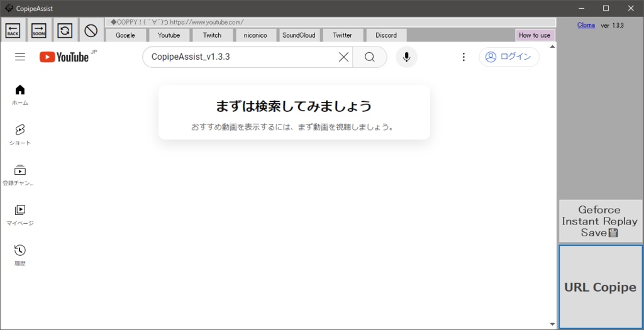Open the ショート shorts sidebar item
Screen dimensions: 644x330
pos(20,135)
